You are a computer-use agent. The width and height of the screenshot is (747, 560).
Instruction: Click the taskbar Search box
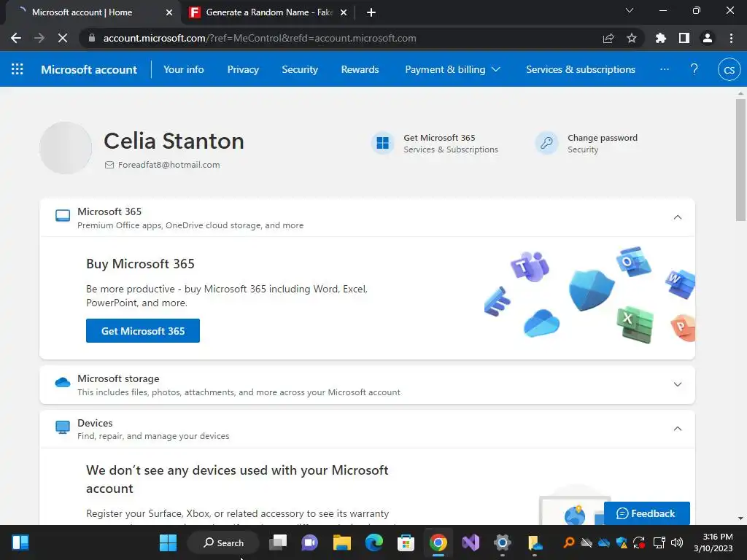click(223, 542)
